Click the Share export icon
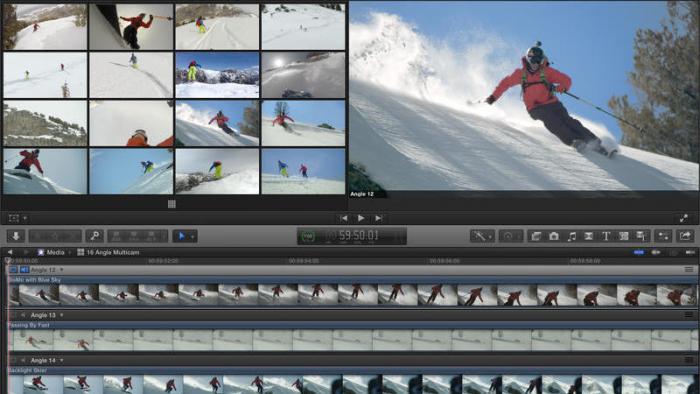 point(685,236)
